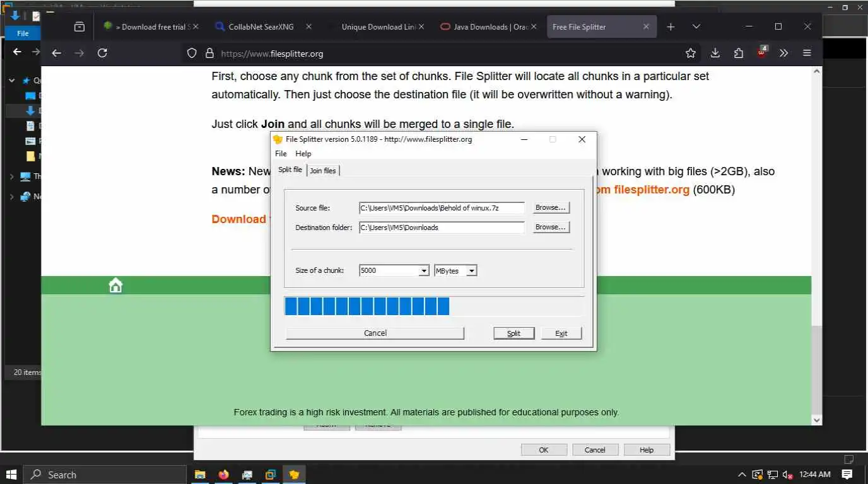868x484 pixels.
Task: Open chunk size value dropdown
Action: click(424, 270)
